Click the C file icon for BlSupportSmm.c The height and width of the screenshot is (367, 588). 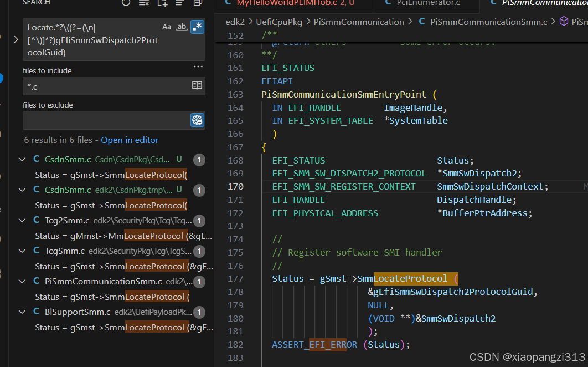[37, 312]
